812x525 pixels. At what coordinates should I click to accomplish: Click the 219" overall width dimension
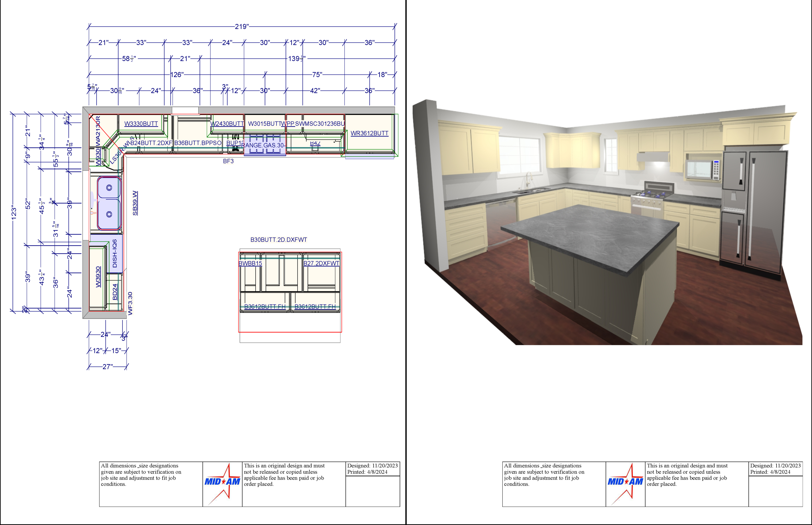(x=242, y=27)
